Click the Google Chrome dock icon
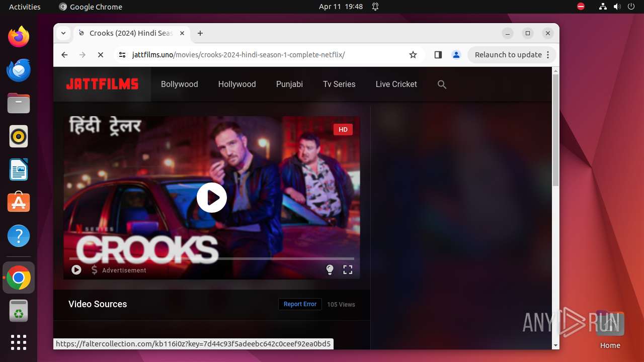Image resolution: width=644 pixels, height=362 pixels. coord(19,278)
